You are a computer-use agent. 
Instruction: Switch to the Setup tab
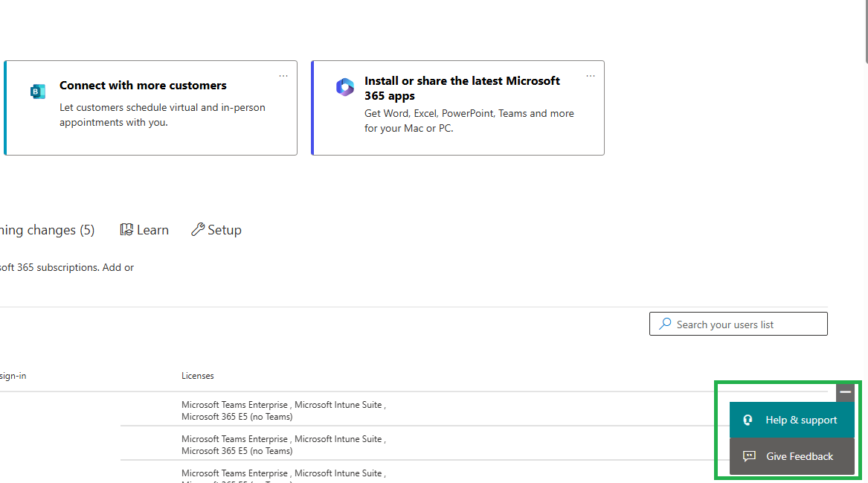click(216, 230)
